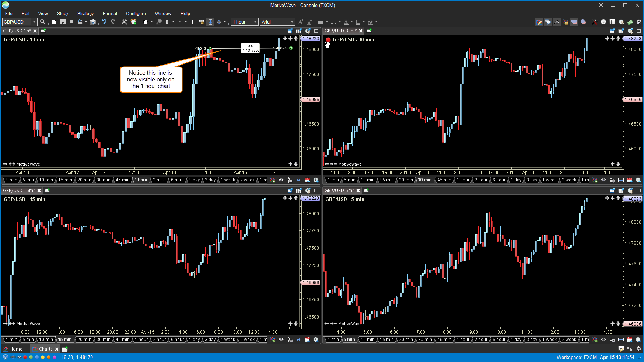644x362 pixels.
Task: Toggle eye icon below the 15 min chart
Action: [281, 340]
